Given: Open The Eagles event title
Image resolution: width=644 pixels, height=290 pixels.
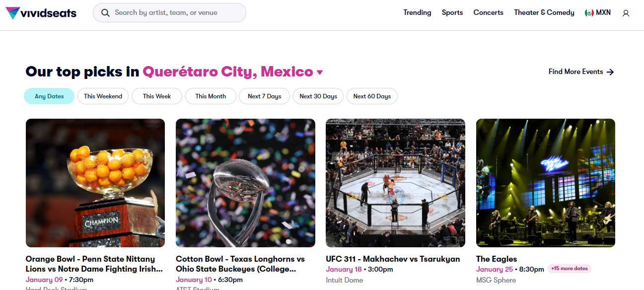Looking at the screenshot, I should click(496, 259).
